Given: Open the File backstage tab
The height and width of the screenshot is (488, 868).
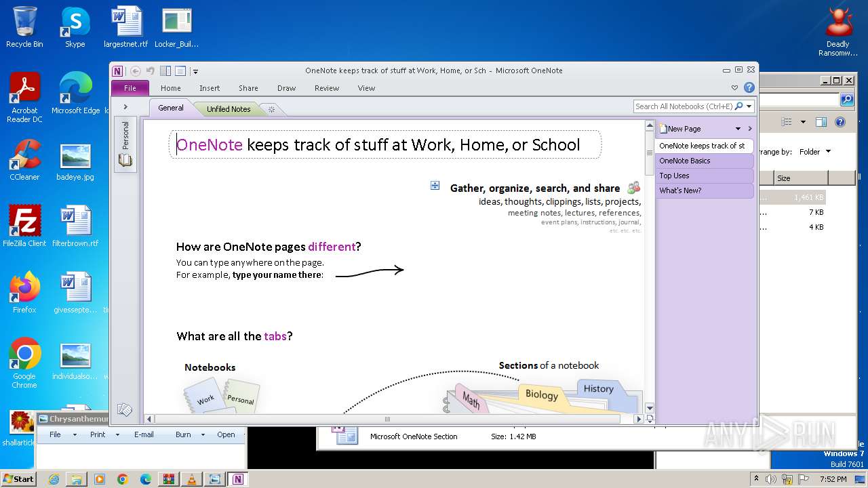Looking at the screenshot, I should (130, 88).
